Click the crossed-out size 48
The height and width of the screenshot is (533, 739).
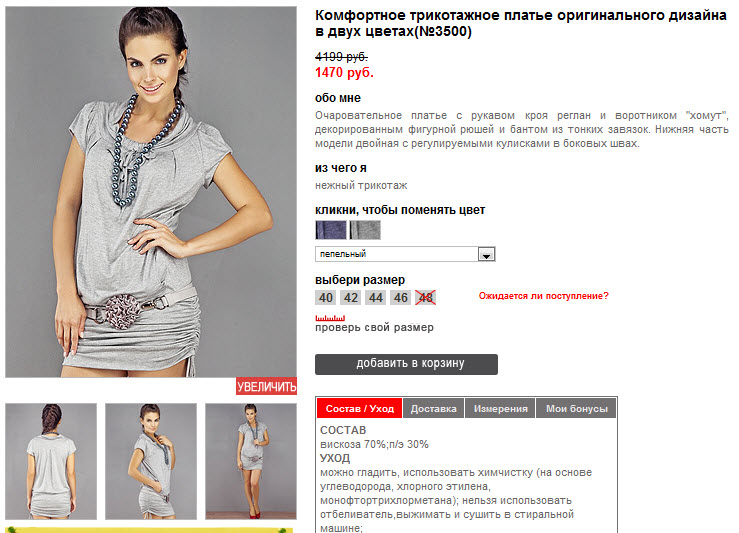click(x=426, y=298)
